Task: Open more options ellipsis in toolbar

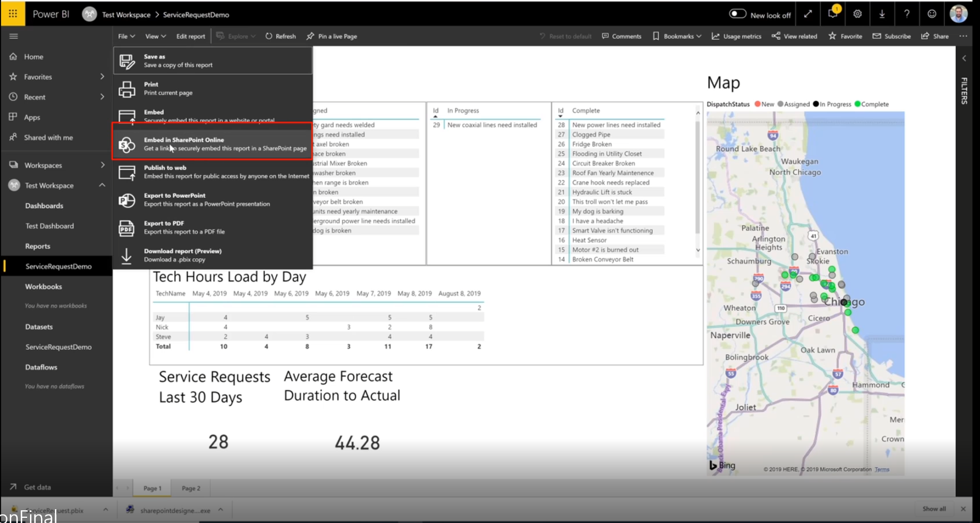Action: (963, 36)
